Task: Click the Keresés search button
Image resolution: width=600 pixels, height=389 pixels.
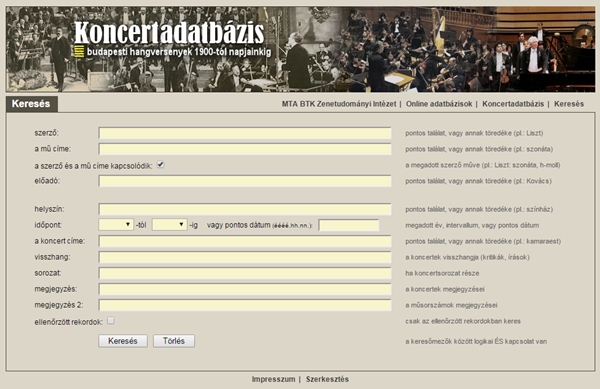Action: coord(123,341)
